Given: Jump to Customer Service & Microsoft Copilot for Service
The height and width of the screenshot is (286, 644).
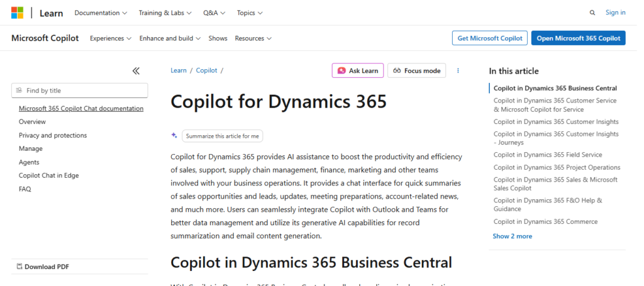Looking at the screenshot, I should (x=555, y=104).
